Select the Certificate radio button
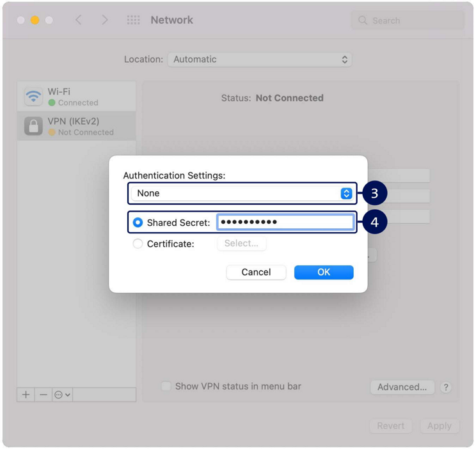 click(x=138, y=244)
